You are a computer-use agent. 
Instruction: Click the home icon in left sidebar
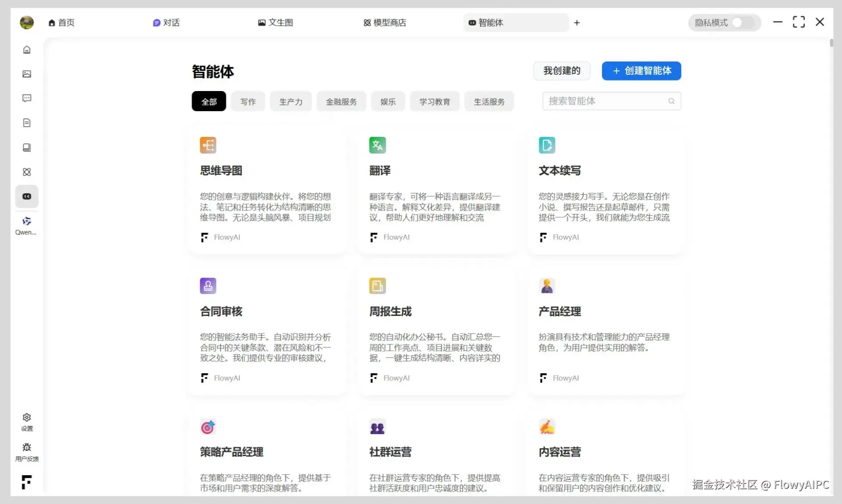[x=27, y=50]
